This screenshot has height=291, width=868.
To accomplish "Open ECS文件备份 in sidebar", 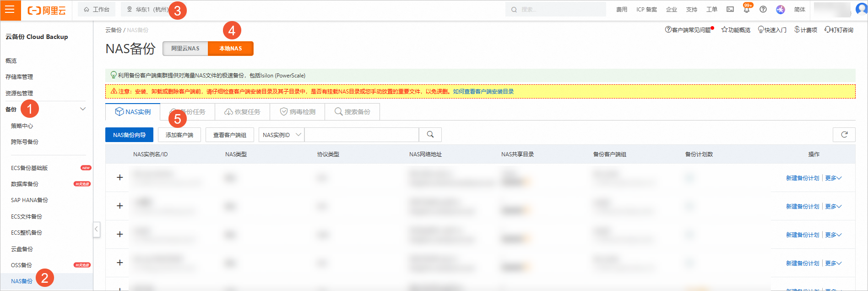I will tap(27, 216).
